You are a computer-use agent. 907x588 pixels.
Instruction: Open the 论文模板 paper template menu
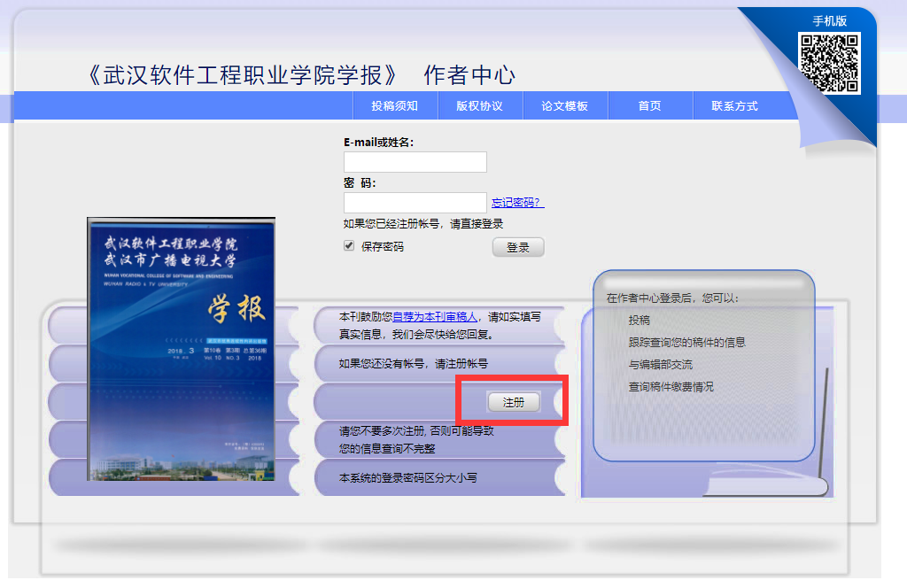click(564, 104)
